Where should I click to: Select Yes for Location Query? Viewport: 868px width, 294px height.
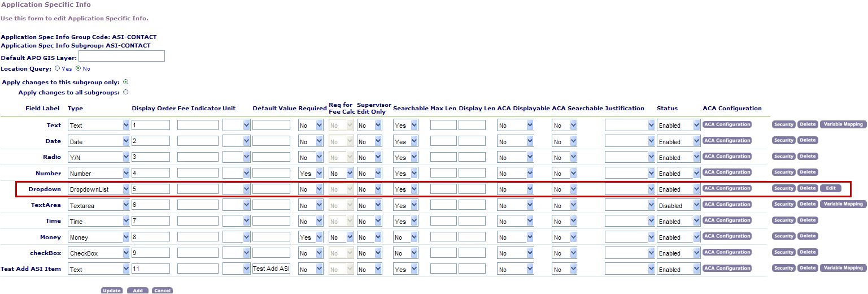pos(57,68)
